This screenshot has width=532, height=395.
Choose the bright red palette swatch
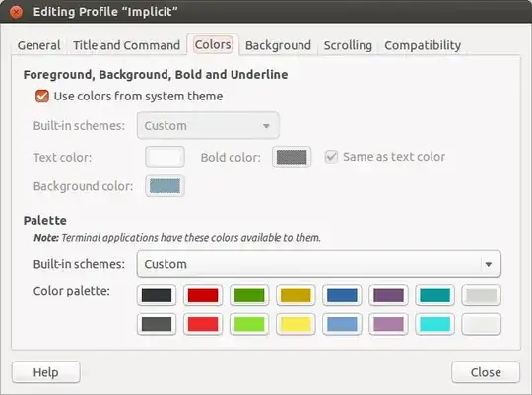coord(203,324)
